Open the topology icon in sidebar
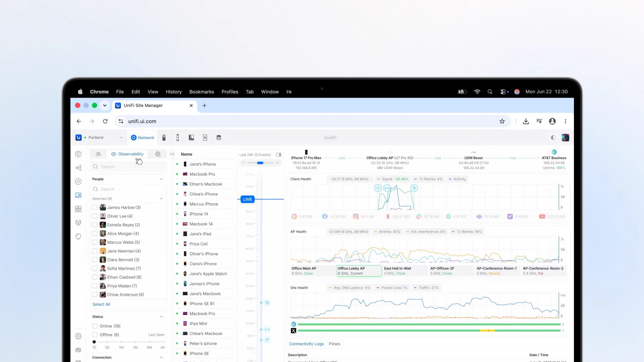644x362 pixels. (x=78, y=168)
